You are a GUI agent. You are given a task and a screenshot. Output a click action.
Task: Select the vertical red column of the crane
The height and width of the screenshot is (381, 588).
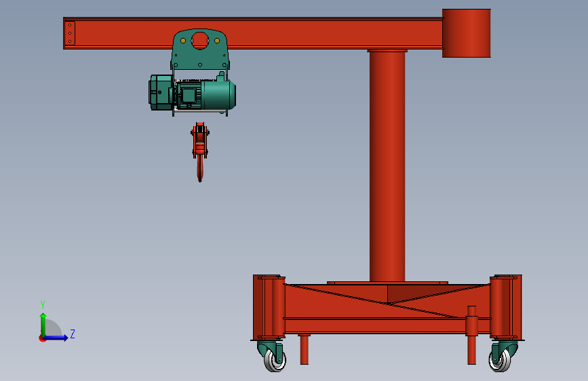click(x=387, y=166)
